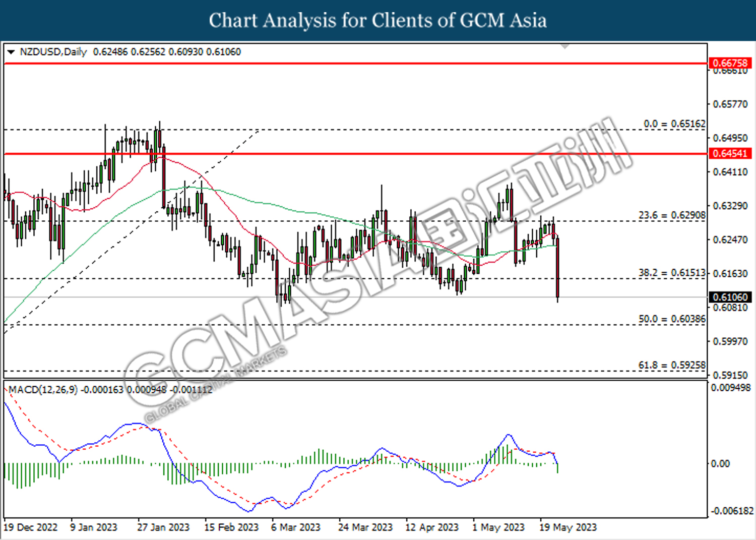This screenshot has height=540, width=756.
Task: Click the 19 Dec 2022 date label
Action: [30, 527]
